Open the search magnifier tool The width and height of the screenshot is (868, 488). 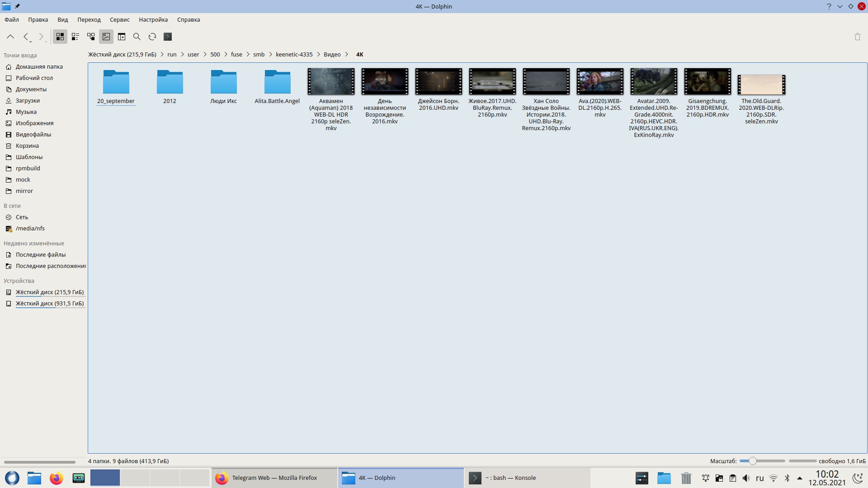point(137,37)
